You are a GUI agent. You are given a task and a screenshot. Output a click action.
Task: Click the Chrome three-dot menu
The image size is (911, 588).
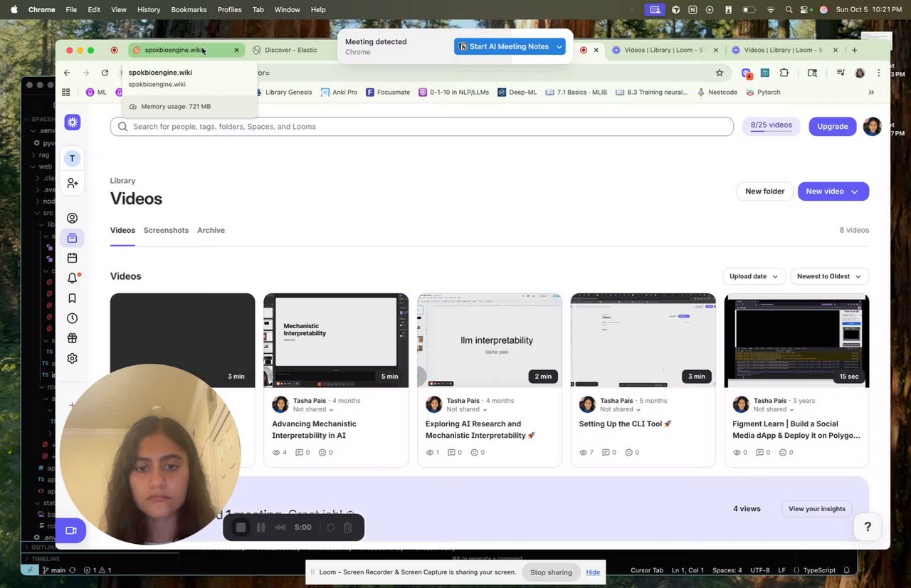click(879, 73)
